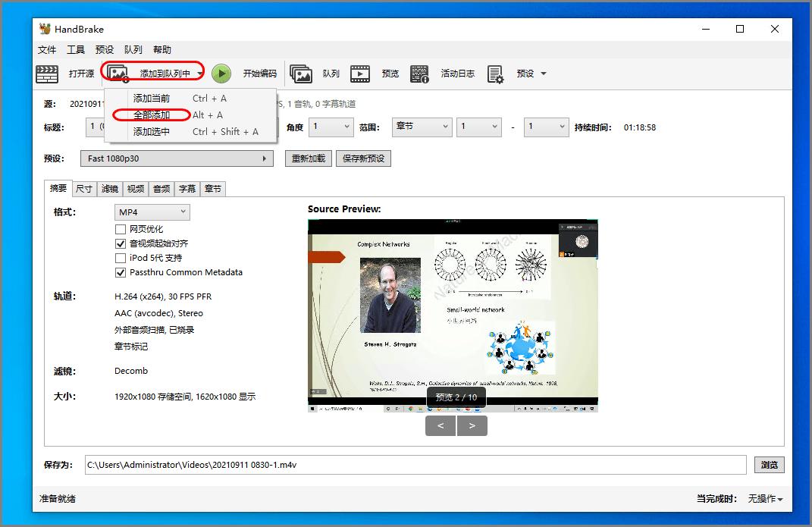
Task: Click the 保存为 file path input field
Action: [415, 465]
